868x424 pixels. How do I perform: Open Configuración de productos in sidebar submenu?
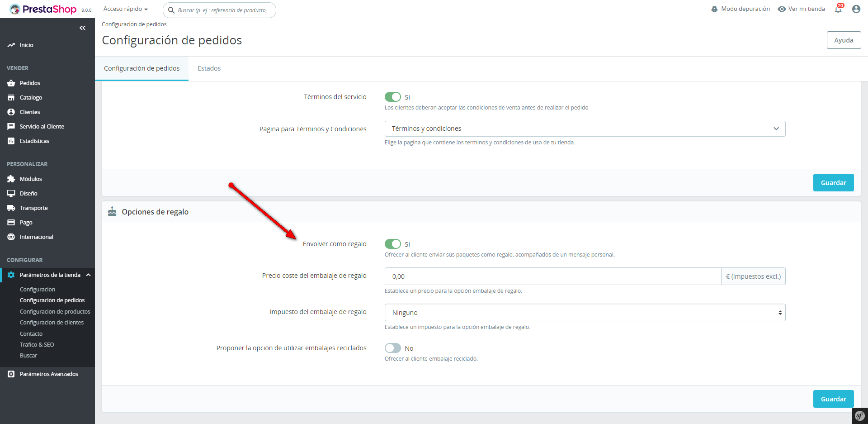tap(55, 312)
